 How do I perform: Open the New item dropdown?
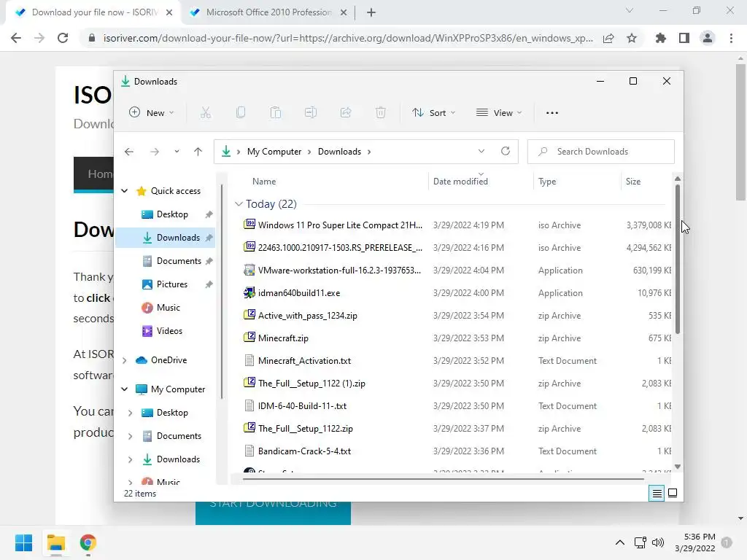(152, 113)
